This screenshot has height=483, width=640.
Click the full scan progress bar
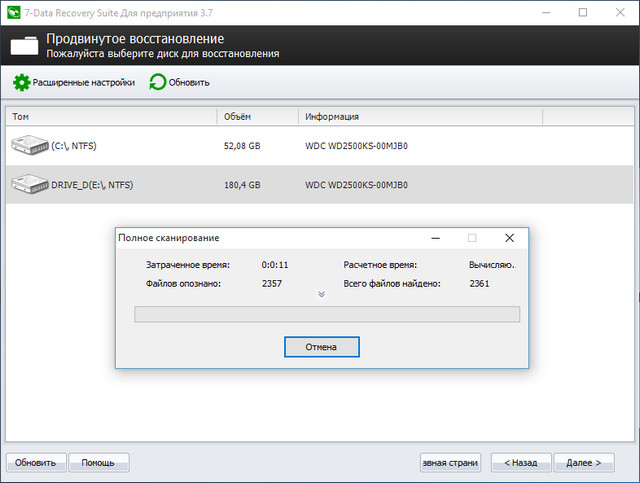coord(327,314)
